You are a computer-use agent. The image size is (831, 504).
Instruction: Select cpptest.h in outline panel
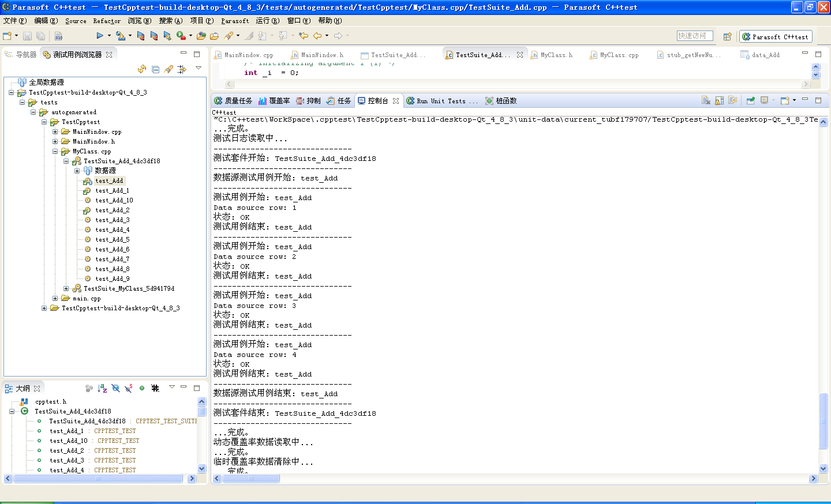[51, 401]
